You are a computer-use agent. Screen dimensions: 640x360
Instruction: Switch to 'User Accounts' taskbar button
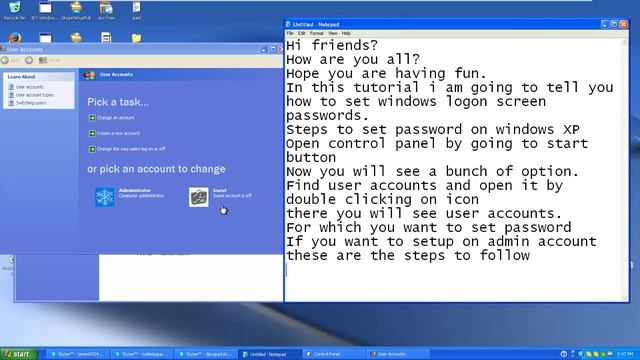point(397,354)
